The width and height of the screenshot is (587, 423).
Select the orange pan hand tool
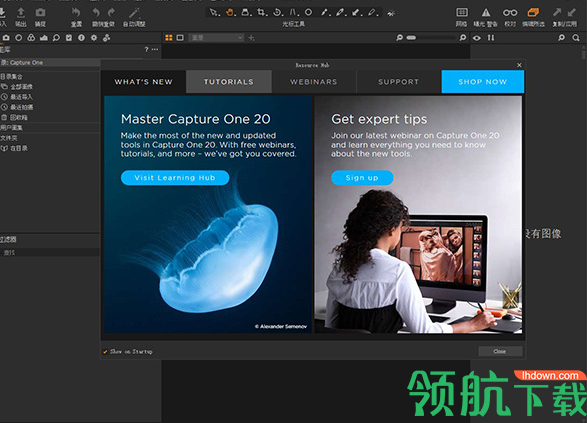[230, 13]
